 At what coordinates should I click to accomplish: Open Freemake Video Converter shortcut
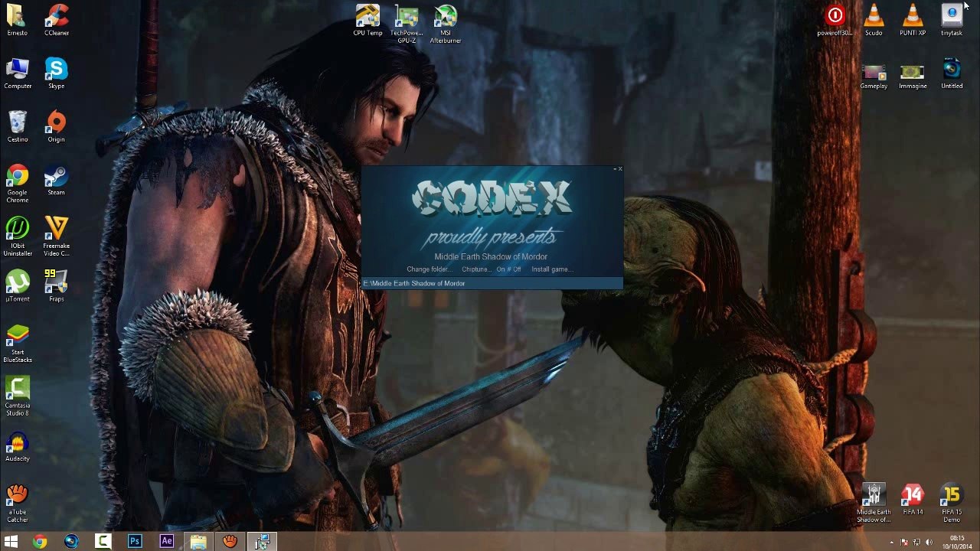(x=57, y=236)
